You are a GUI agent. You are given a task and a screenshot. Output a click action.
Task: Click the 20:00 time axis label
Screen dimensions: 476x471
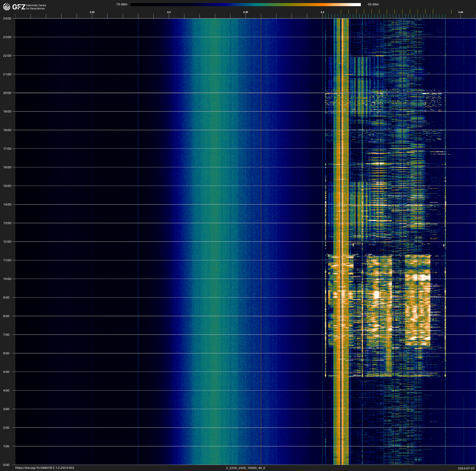tap(7, 93)
